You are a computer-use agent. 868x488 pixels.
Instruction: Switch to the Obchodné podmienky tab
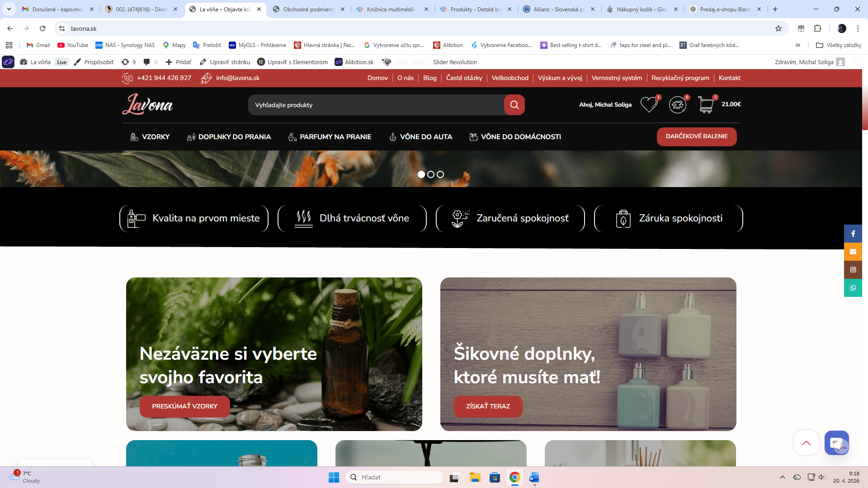coord(308,9)
